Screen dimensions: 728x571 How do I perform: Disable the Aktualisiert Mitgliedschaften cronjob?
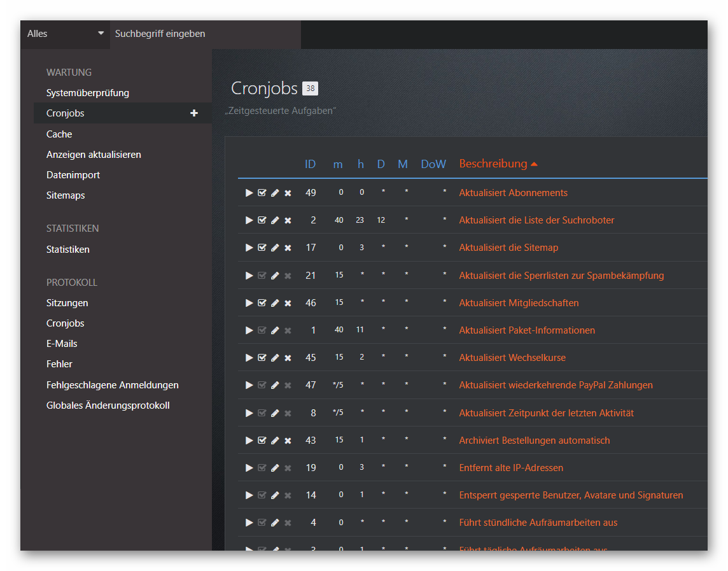(x=262, y=303)
